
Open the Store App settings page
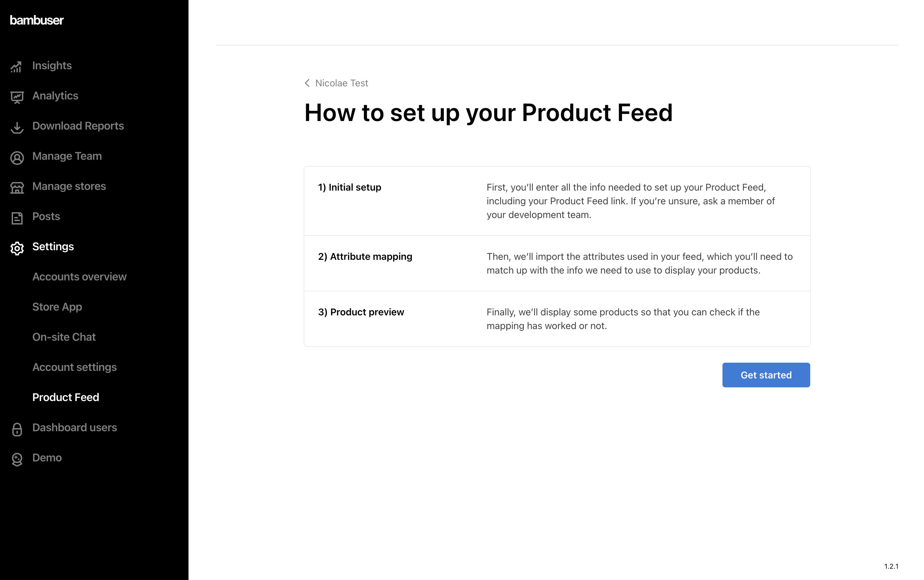(57, 307)
